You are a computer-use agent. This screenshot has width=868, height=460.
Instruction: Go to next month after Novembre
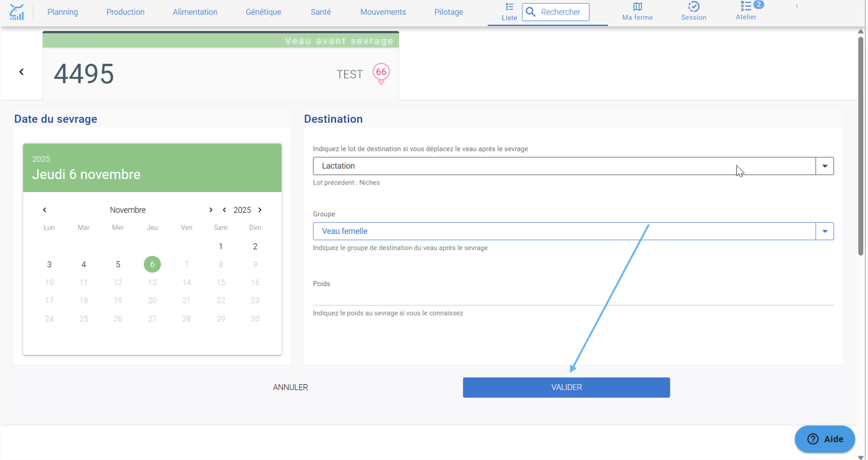(211, 210)
